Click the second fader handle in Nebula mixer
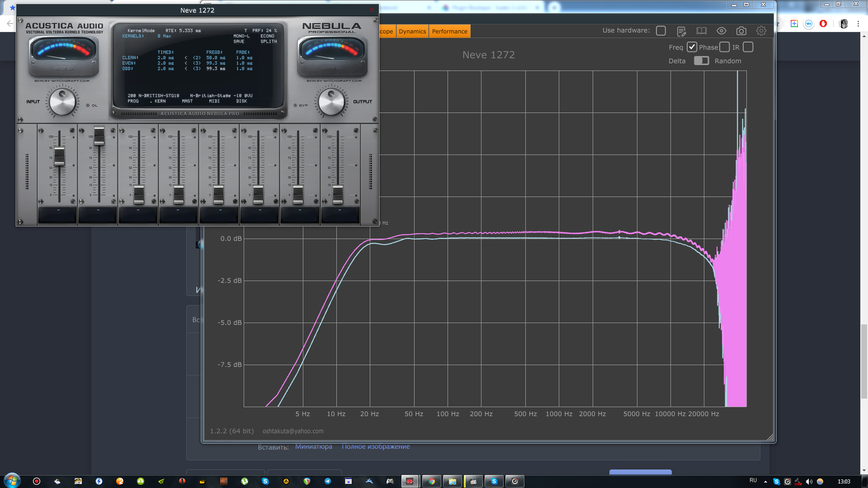Viewport: 868px width, 488px height. 99,136
